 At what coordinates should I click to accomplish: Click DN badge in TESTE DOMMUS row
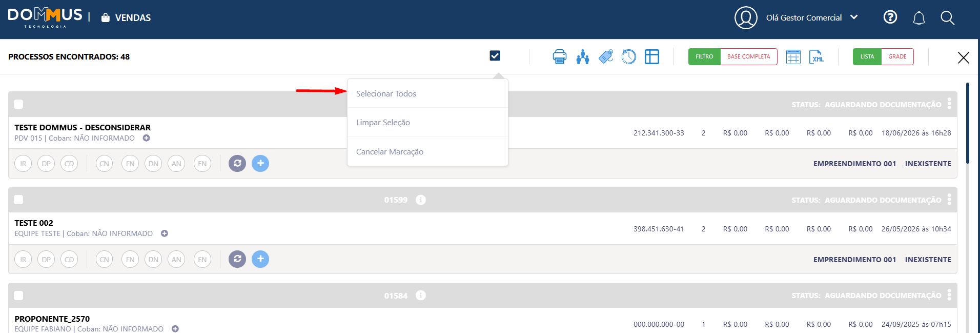tap(153, 164)
